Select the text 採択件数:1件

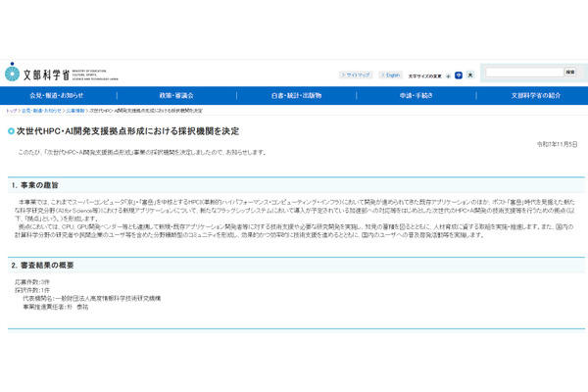click(x=32, y=290)
